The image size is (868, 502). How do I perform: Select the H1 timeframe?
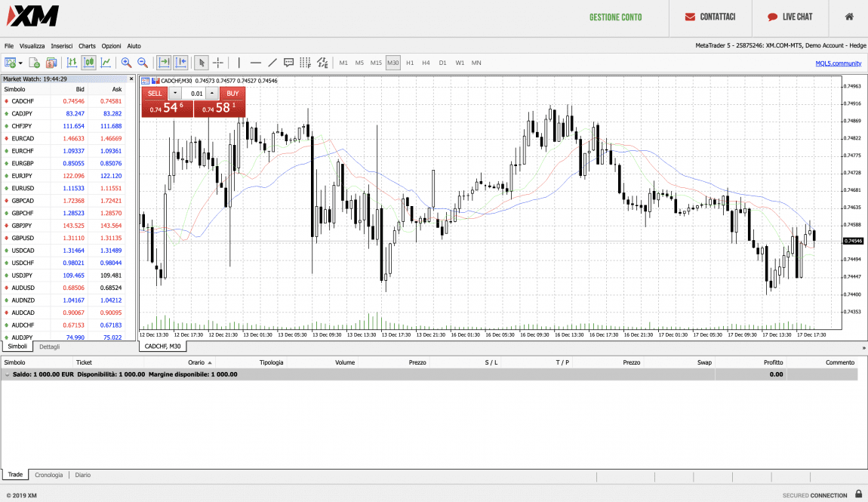click(410, 63)
